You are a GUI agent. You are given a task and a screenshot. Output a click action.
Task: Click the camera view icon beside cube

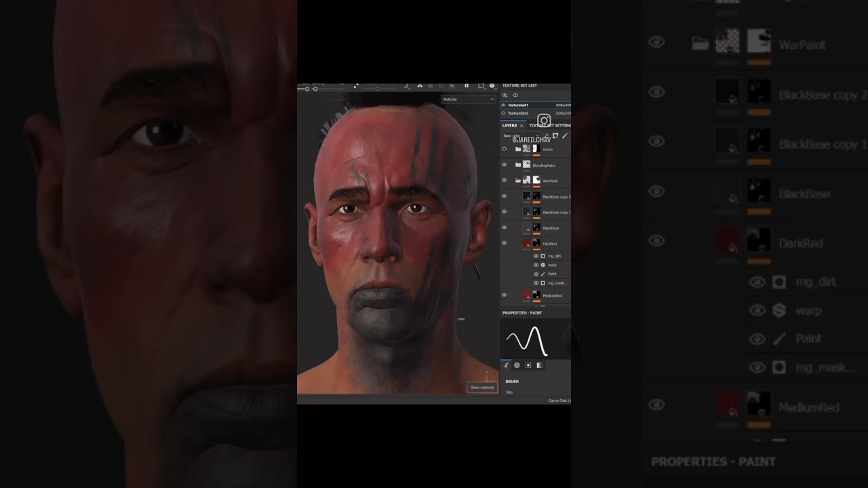pos(481,86)
